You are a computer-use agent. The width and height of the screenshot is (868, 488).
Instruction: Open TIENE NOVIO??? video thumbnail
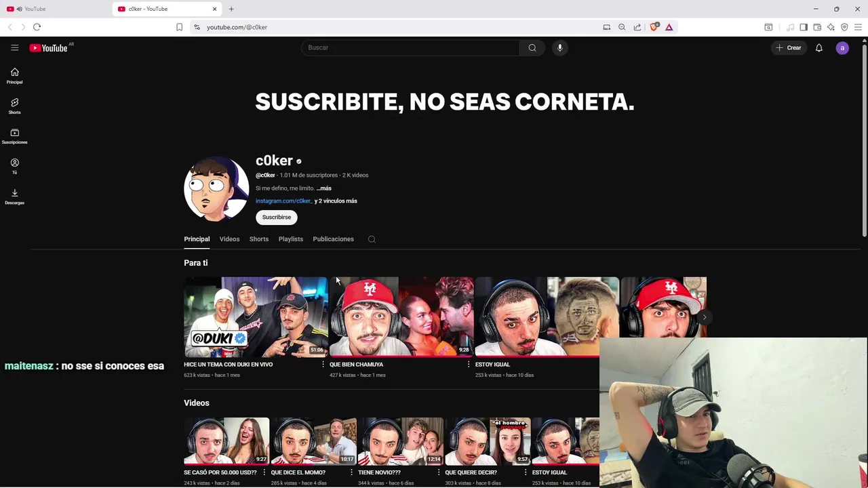tap(400, 441)
